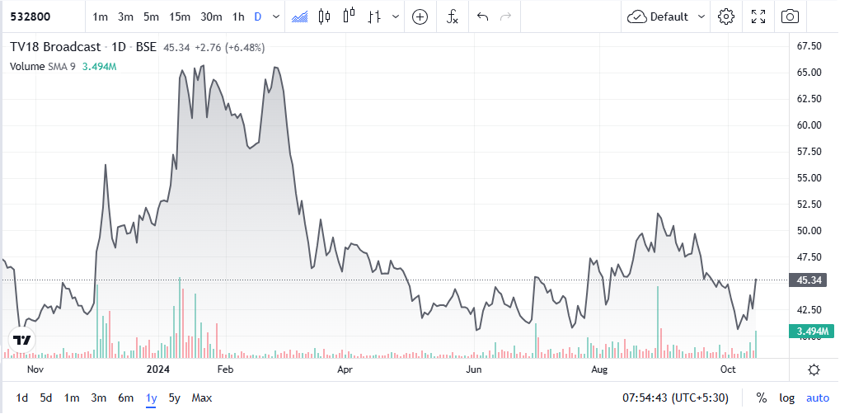Redo the last chart action

[505, 16]
